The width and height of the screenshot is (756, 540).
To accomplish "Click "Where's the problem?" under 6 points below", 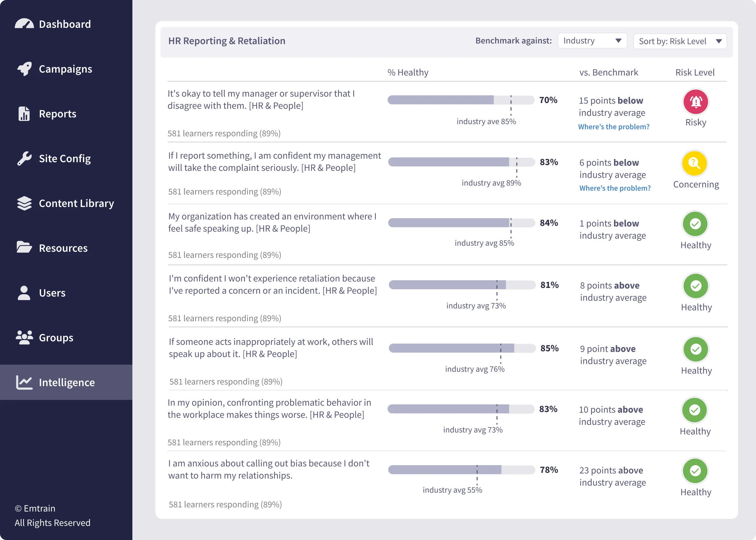I will click(x=615, y=188).
